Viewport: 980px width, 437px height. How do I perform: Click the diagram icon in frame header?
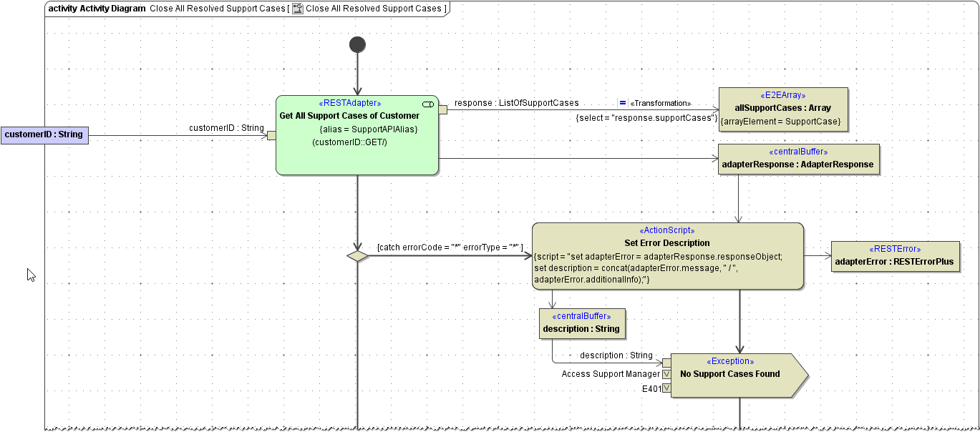coord(298,9)
